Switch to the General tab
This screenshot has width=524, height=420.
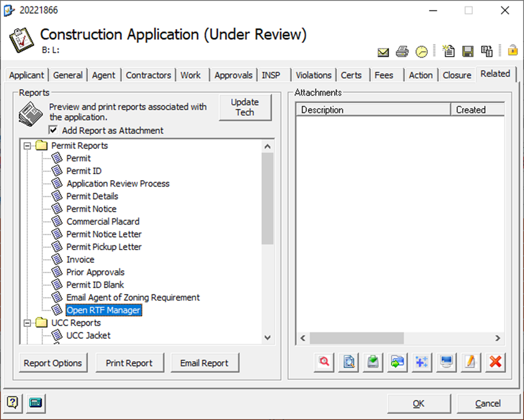pos(68,75)
